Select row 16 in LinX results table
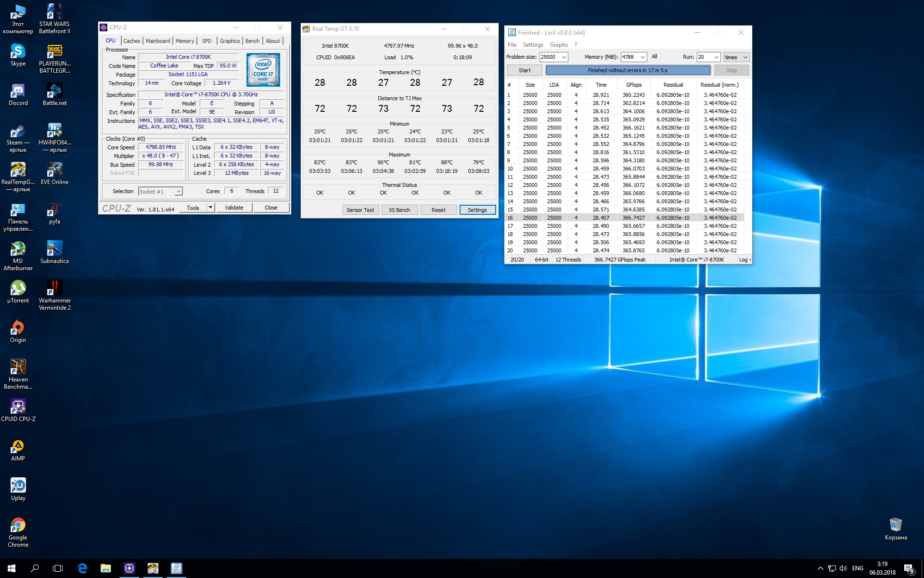This screenshot has height=578, width=924. point(626,218)
